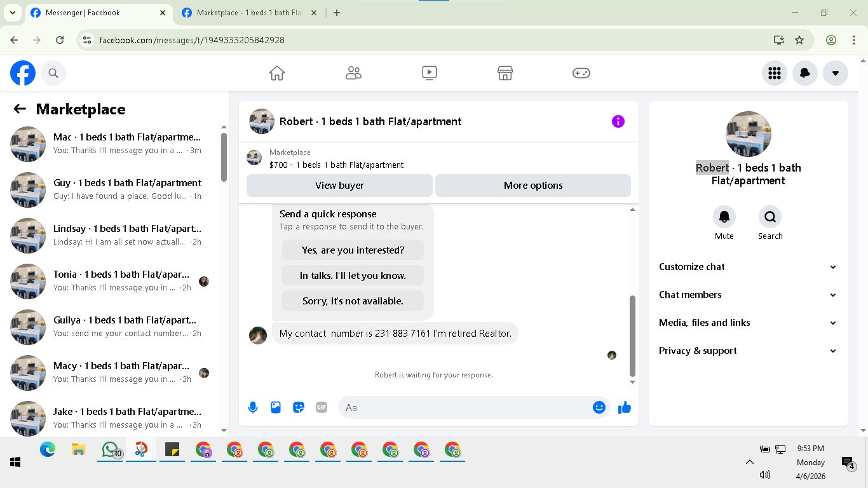Screen dimensions: 868x488
Task: Focus the message input field
Action: 473,407
